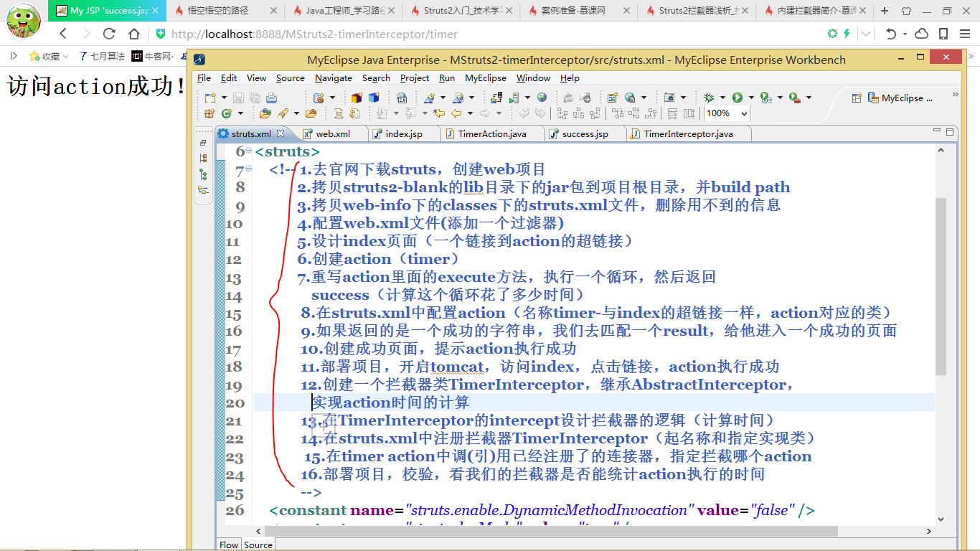
Task: Open the Project menu
Action: click(x=415, y=78)
